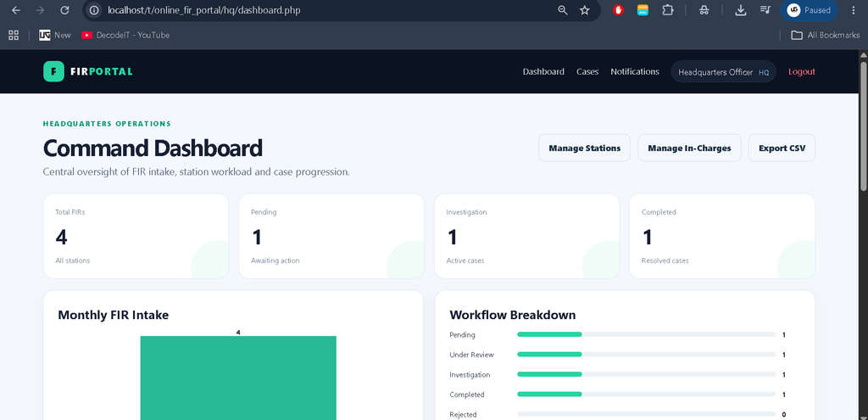This screenshot has width=868, height=420.
Task: Open the Paused profile button
Action: pyautogui.click(x=809, y=10)
